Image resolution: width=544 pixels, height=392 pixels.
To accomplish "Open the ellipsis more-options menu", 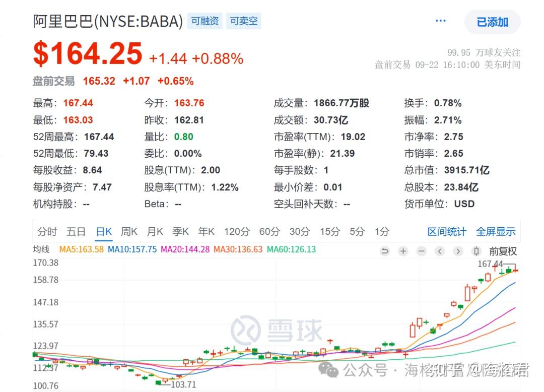I will pos(440,20).
